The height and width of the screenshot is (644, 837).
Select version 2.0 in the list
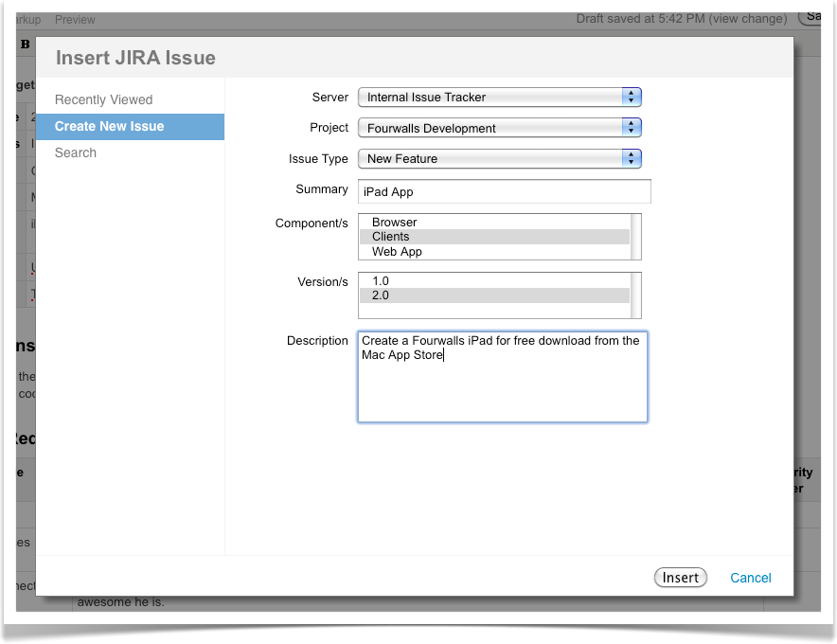[495, 295]
